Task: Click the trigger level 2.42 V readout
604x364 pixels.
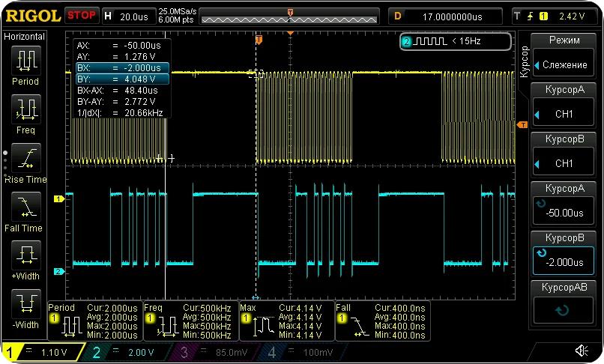Action: 572,16
